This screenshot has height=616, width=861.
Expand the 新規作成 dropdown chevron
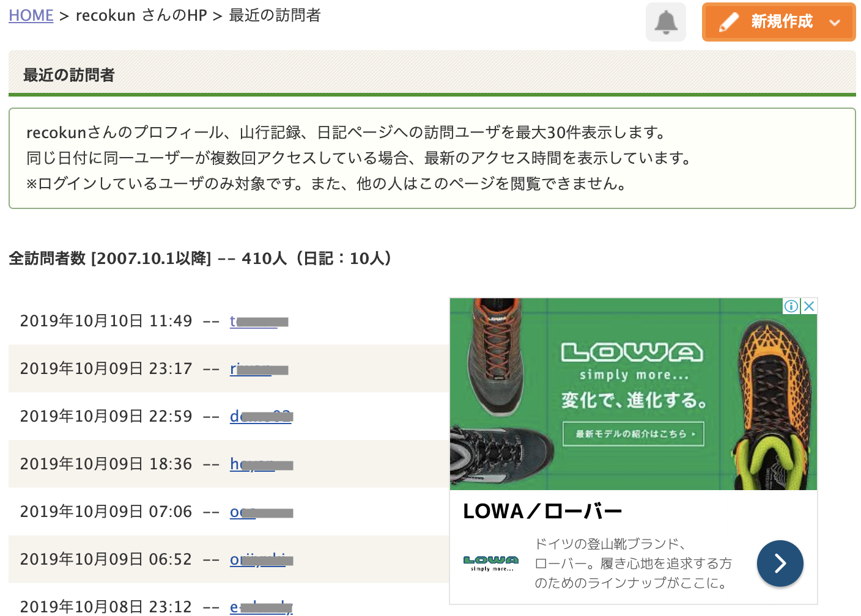point(834,23)
